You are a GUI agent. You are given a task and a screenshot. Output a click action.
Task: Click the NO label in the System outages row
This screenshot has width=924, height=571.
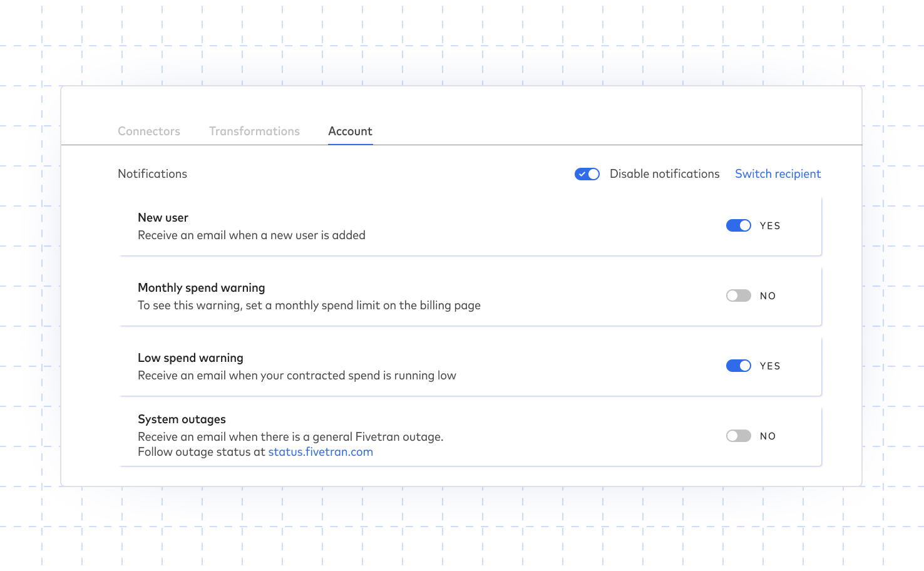(767, 436)
